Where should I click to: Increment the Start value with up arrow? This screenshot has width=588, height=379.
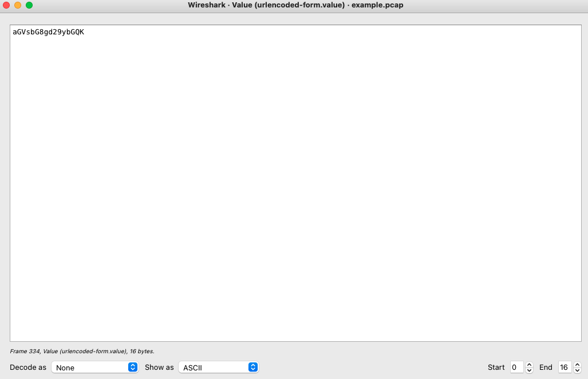(x=530, y=365)
